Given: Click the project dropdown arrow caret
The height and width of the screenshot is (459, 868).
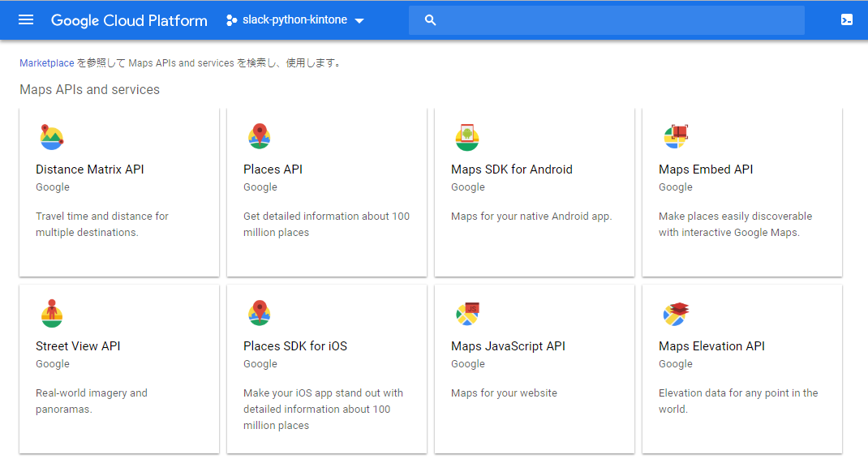Looking at the screenshot, I should [359, 21].
